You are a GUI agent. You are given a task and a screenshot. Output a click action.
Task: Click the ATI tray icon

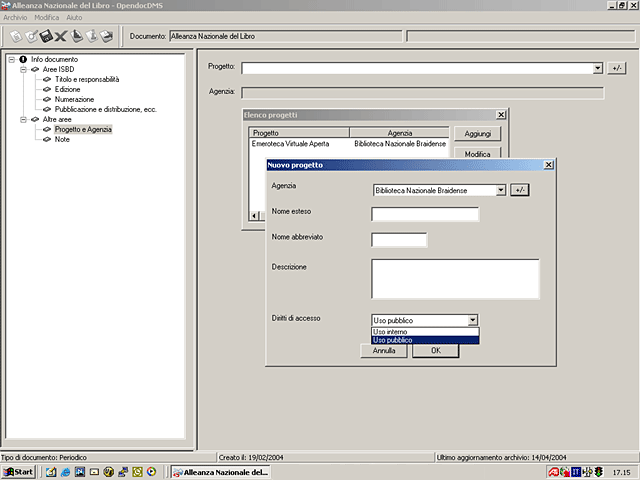click(553, 472)
